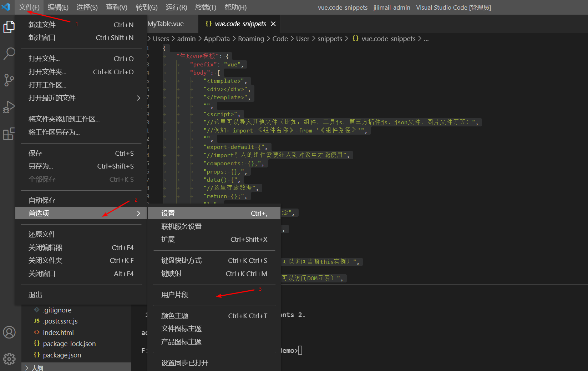Click the braces icon in vue.code-snippets tab
Screen dimensions: 588x371
click(209, 24)
